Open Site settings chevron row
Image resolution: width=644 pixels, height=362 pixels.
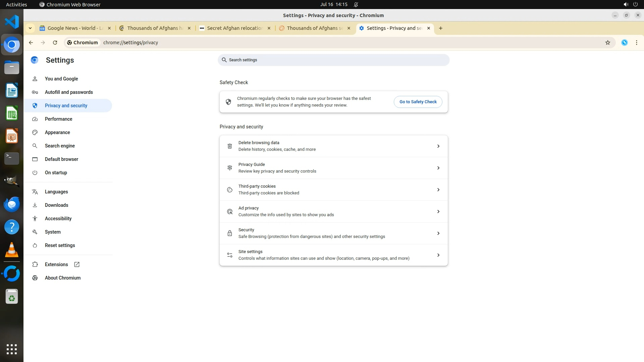click(x=333, y=255)
